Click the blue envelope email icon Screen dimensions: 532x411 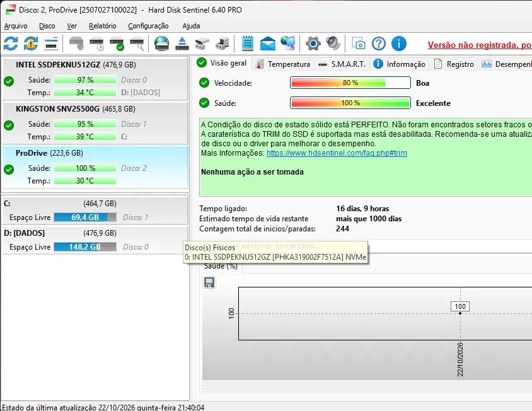268,43
